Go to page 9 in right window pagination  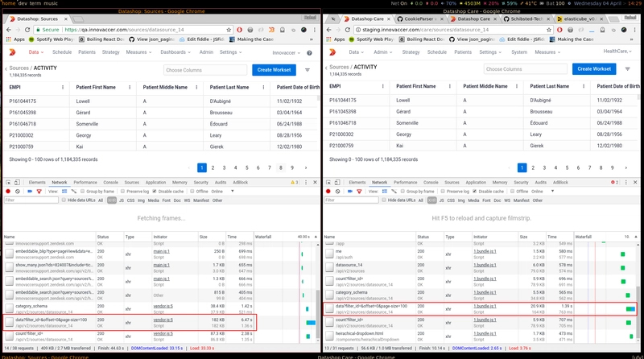612,167
